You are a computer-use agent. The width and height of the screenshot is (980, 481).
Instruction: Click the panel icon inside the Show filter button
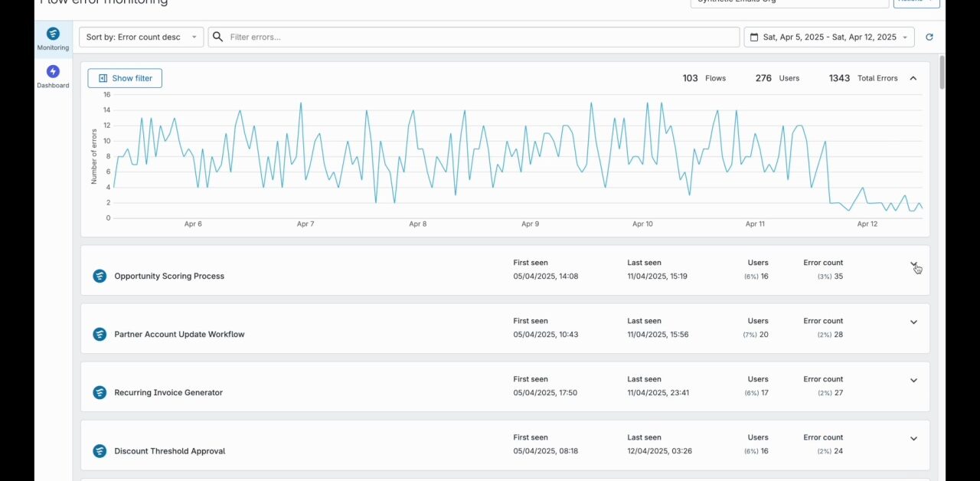click(103, 78)
